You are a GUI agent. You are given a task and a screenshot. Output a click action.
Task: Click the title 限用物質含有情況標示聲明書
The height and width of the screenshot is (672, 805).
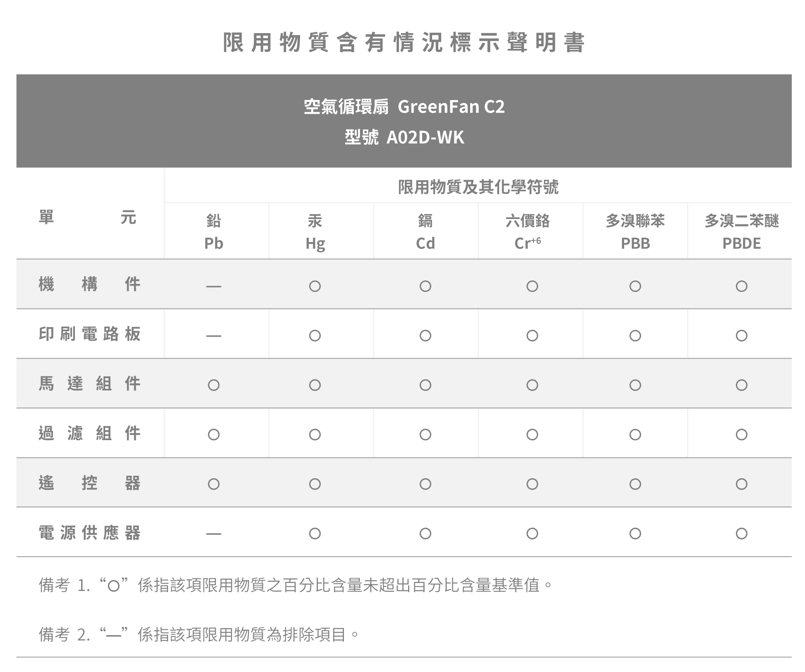(404, 42)
